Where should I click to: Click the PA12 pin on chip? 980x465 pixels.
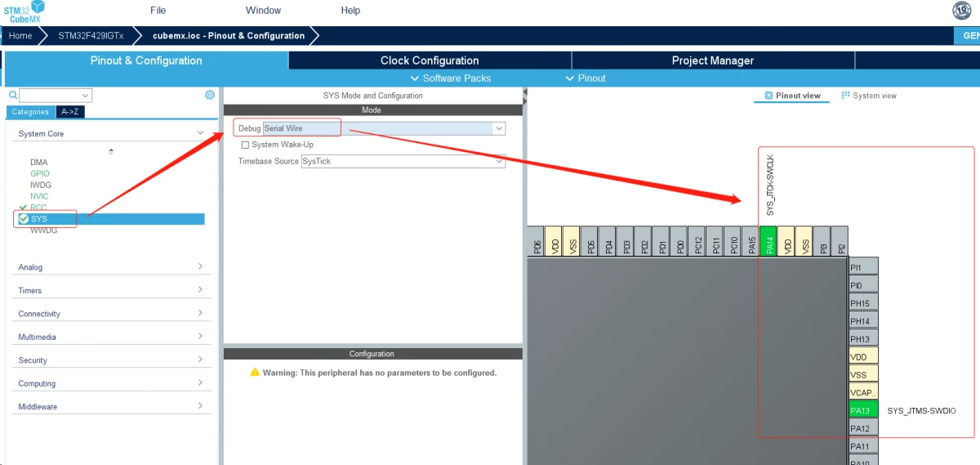(x=863, y=428)
